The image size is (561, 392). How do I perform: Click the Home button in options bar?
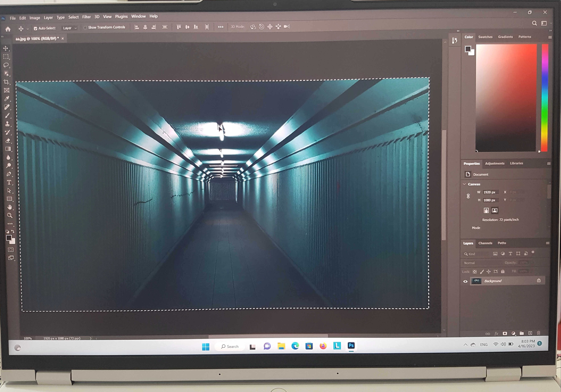coord(8,29)
